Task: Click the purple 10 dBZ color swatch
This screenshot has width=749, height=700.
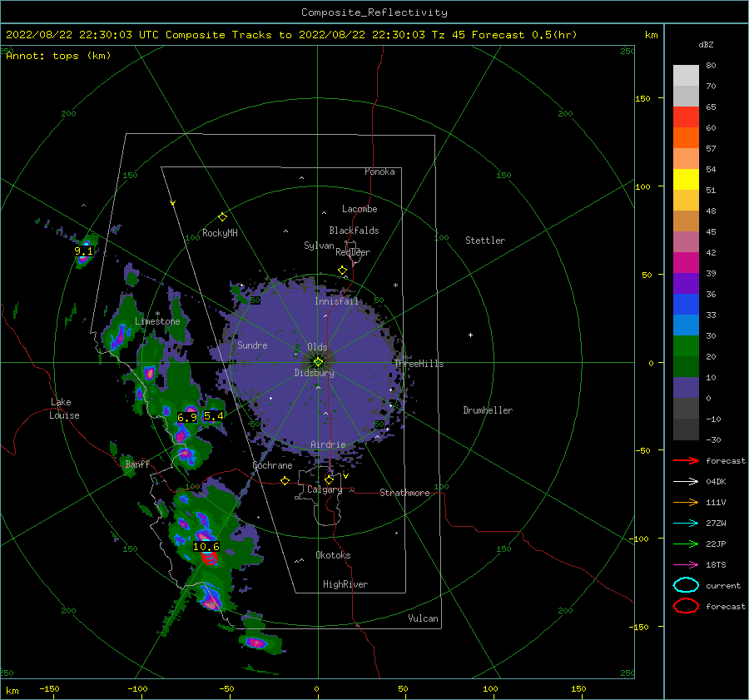Action: pos(686,388)
